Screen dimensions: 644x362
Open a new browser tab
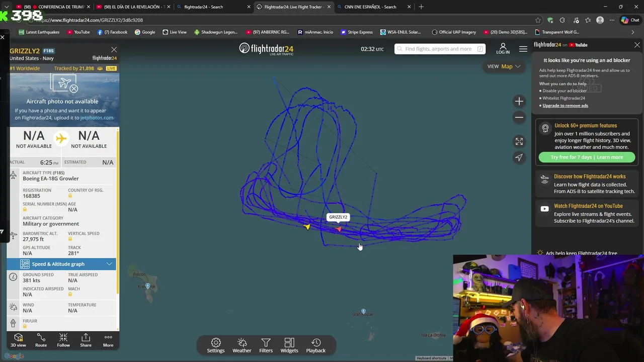[421, 7]
